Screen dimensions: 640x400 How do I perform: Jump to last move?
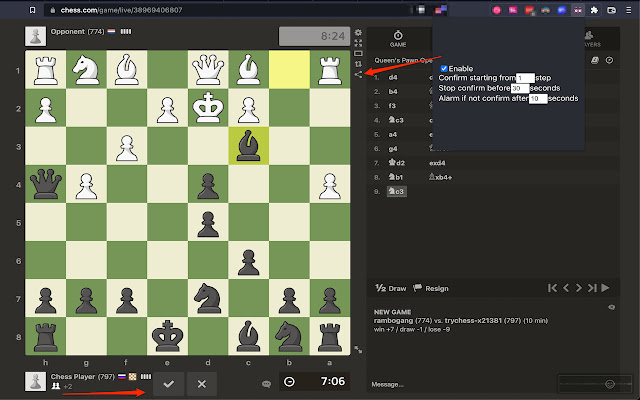592,288
